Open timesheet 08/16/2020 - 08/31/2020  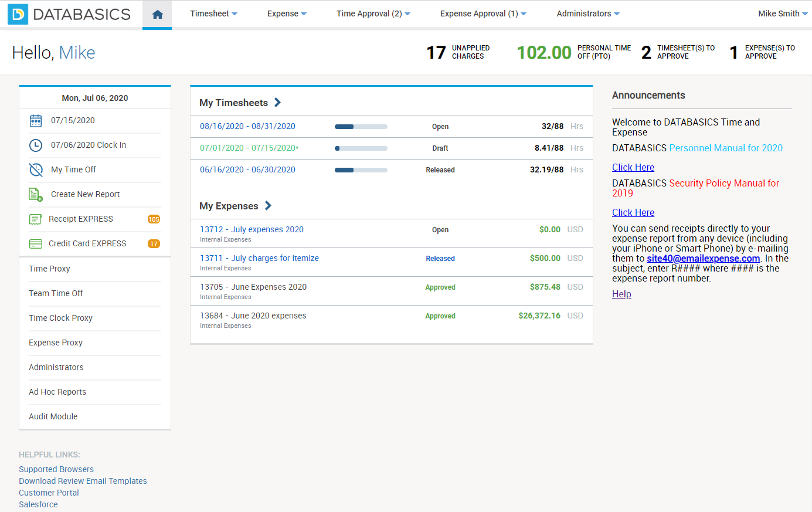click(x=247, y=126)
